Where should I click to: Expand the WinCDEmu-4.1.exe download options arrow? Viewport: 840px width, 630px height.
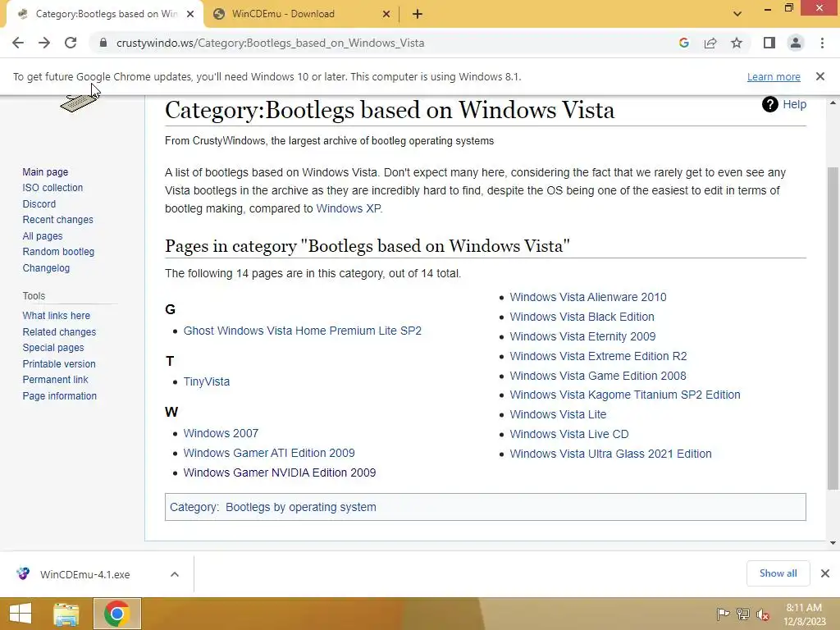click(x=174, y=574)
